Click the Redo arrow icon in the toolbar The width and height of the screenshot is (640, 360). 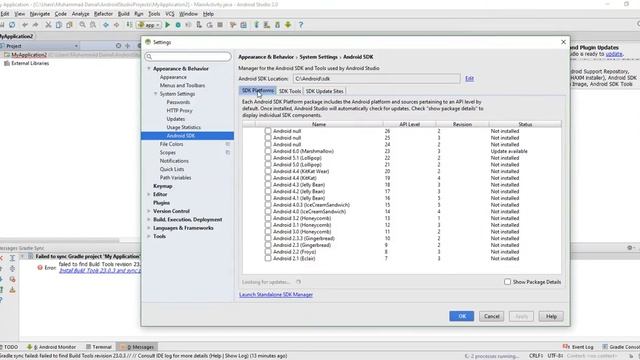point(36,25)
